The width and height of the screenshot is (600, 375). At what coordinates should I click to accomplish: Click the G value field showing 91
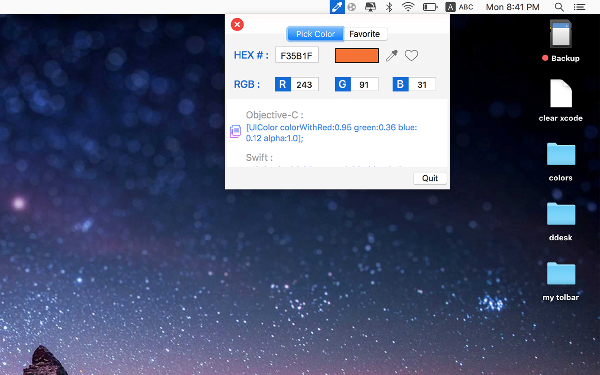coord(365,85)
